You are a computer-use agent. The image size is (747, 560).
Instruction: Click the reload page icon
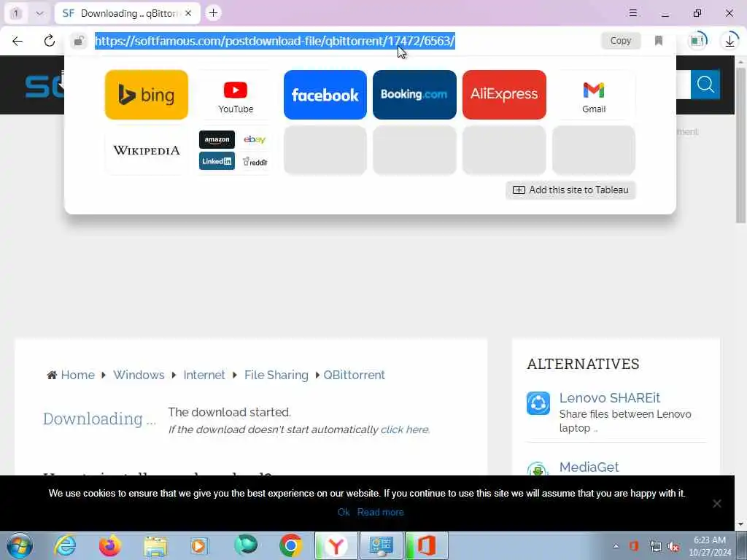click(x=49, y=41)
